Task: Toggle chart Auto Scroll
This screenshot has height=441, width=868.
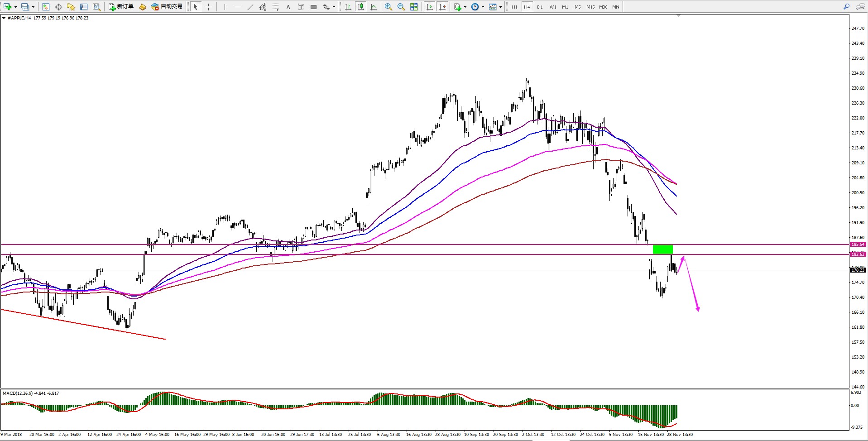Action: tap(430, 7)
